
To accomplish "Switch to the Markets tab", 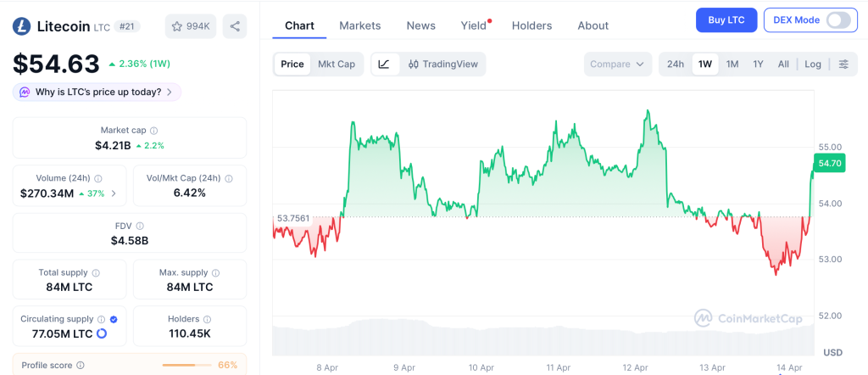I will [359, 25].
